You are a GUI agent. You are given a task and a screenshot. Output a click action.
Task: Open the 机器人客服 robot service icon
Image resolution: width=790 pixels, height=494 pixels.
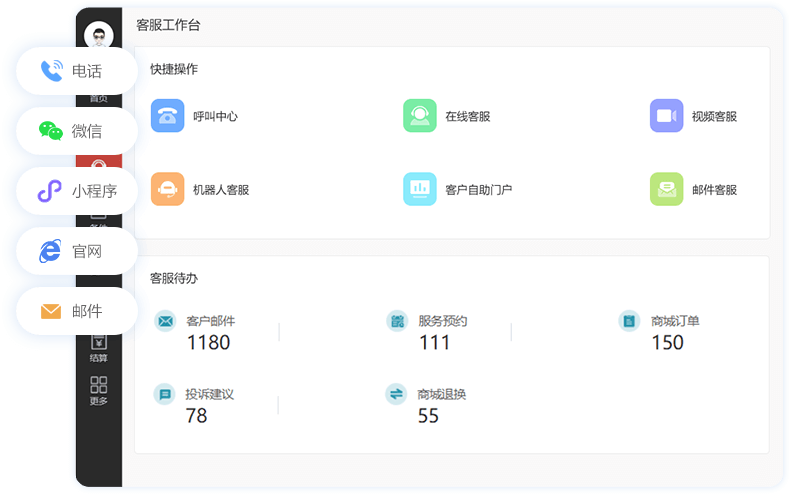(x=167, y=189)
